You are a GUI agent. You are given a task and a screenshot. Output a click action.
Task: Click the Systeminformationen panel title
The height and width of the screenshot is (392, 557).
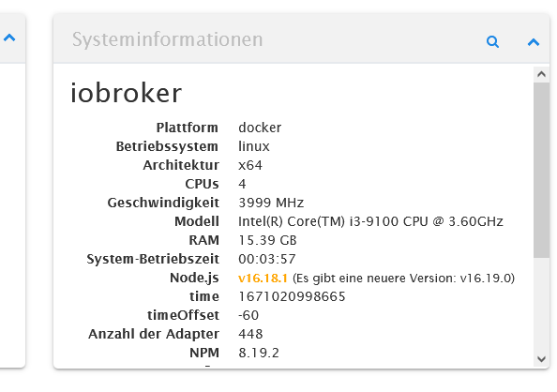point(167,39)
